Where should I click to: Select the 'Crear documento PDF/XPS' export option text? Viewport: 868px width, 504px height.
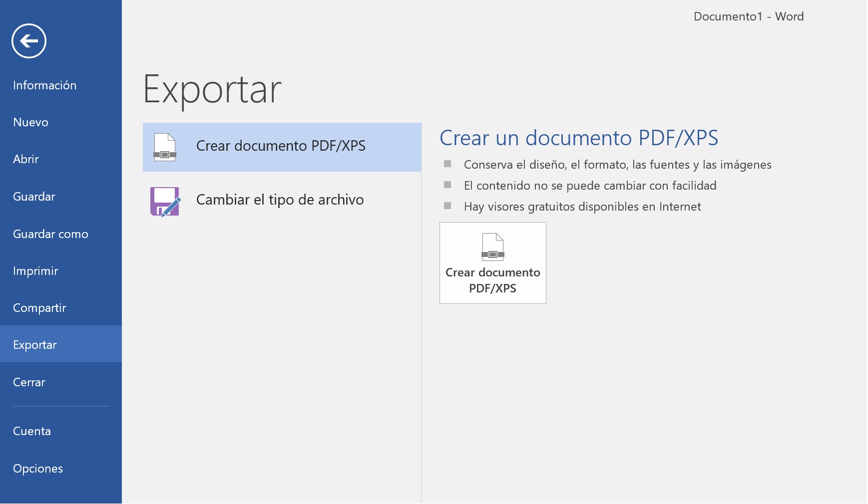pos(281,146)
